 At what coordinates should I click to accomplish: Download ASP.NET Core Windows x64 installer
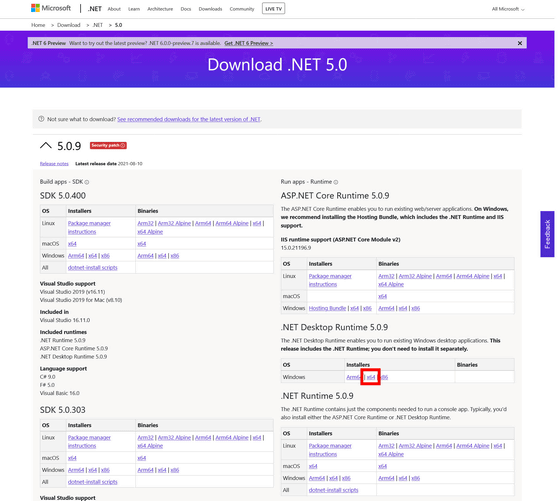coord(355,308)
